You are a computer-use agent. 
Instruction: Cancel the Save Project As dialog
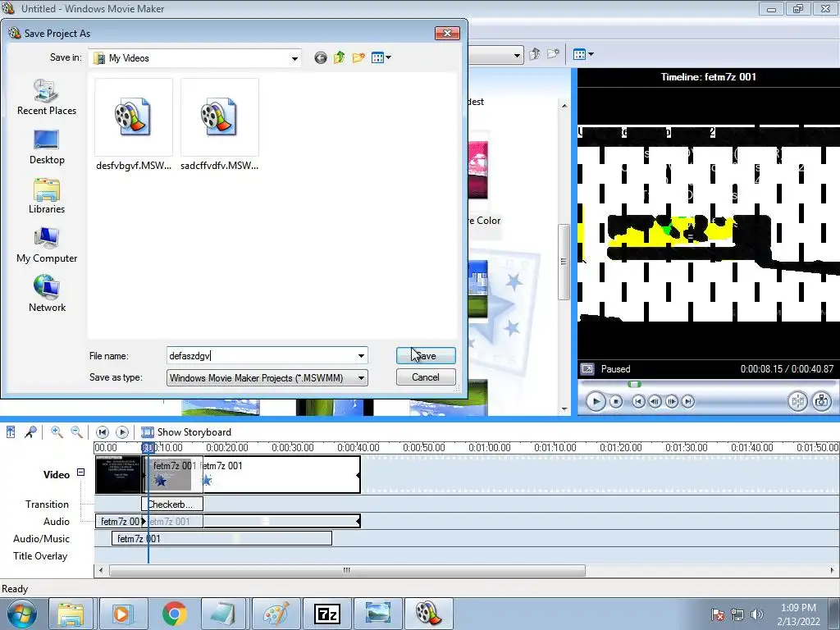[426, 377]
